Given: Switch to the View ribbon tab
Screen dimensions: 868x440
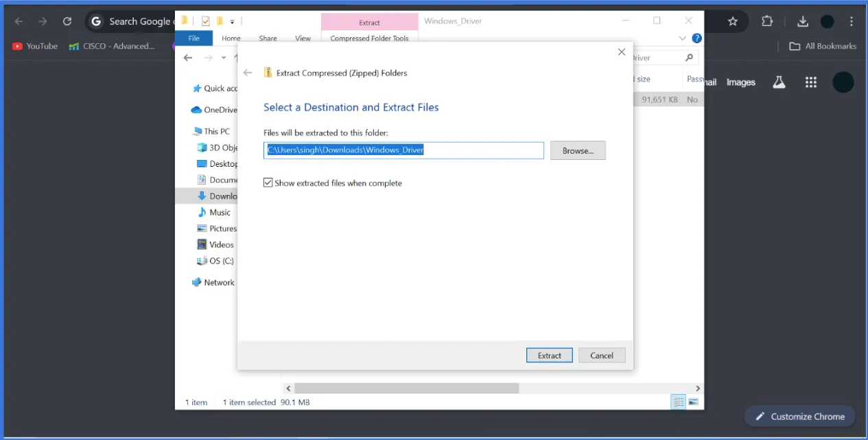Looking at the screenshot, I should click(x=303, y=38).
